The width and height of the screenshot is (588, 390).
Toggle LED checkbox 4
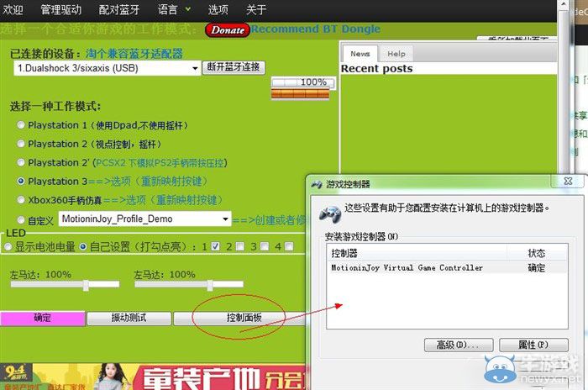point(289,246)
